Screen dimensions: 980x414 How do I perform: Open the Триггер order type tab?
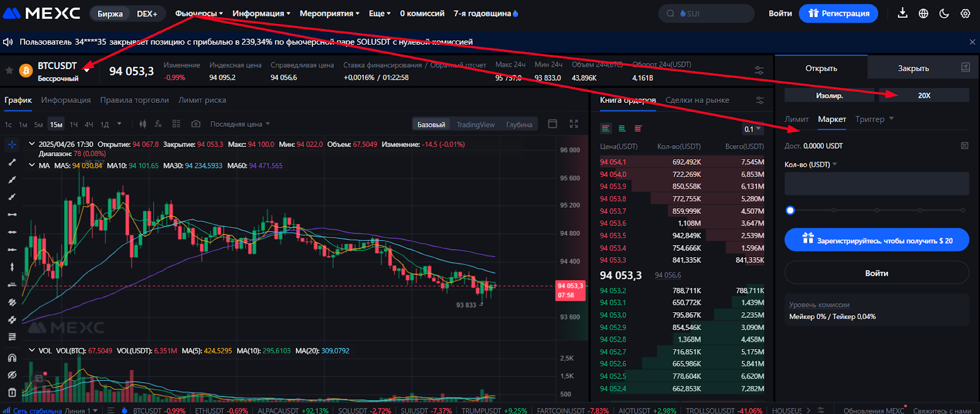point(870,119)
